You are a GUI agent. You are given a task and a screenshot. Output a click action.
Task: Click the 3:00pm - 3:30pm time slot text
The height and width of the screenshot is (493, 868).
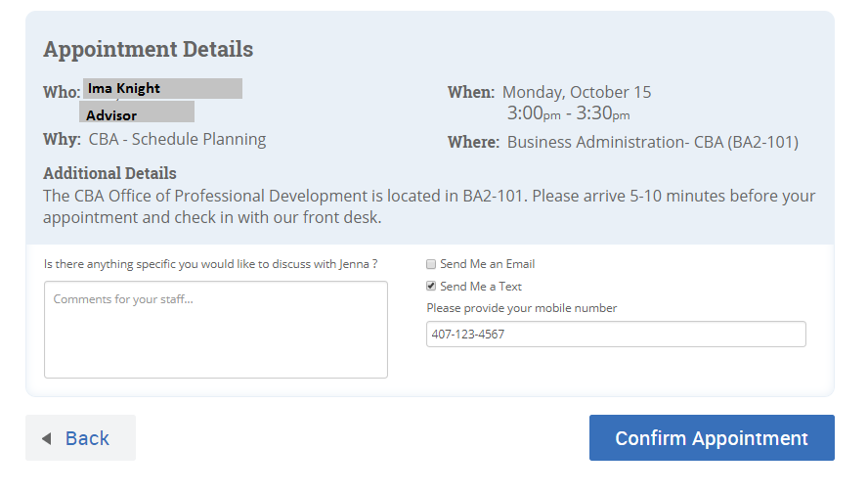(x=569, y=113)
